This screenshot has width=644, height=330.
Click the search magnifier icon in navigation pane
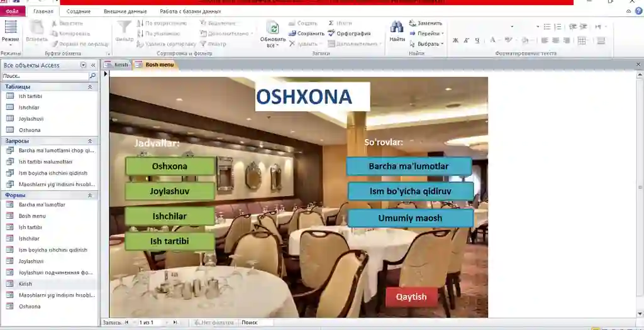(93, 76)
